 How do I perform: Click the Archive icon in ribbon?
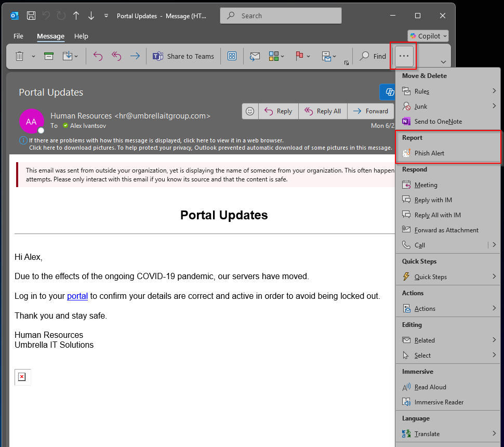pyautogui.click(x=49, y=56)
